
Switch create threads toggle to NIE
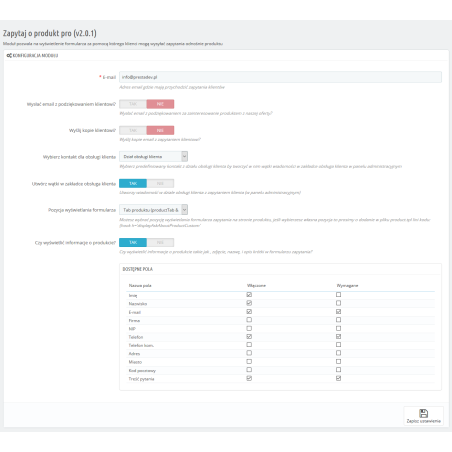tap(160, 184)
